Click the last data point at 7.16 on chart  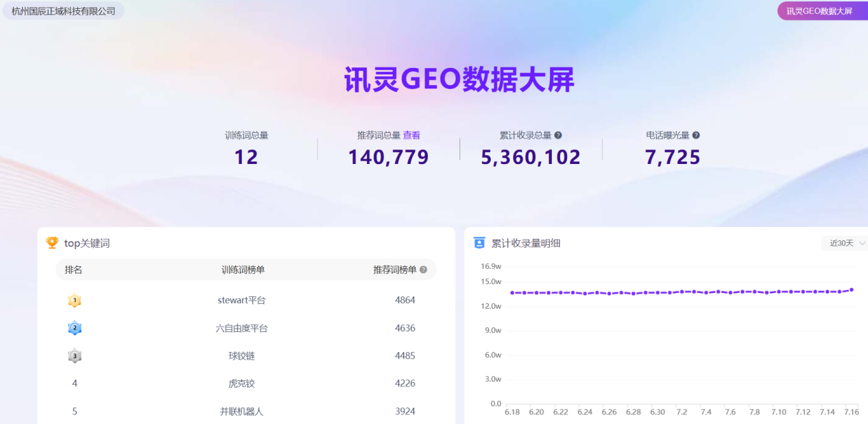852,290
